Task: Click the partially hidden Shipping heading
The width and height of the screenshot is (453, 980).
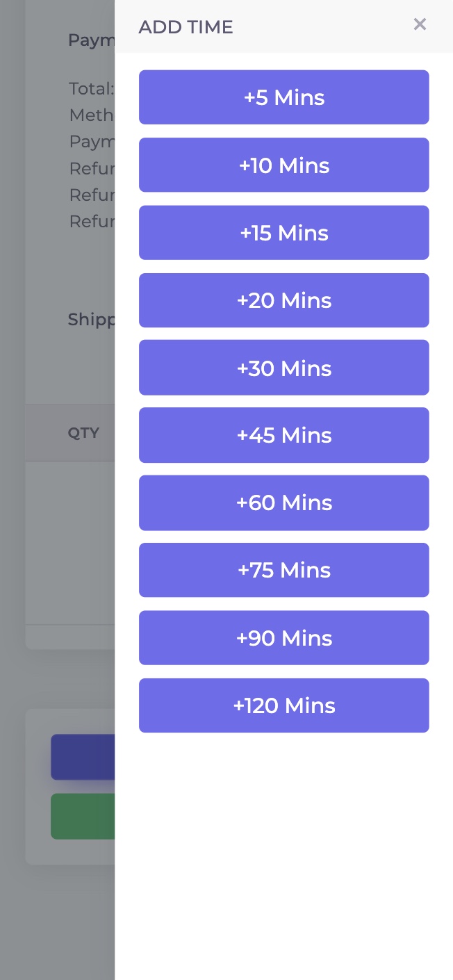Action: coord(91,320)
